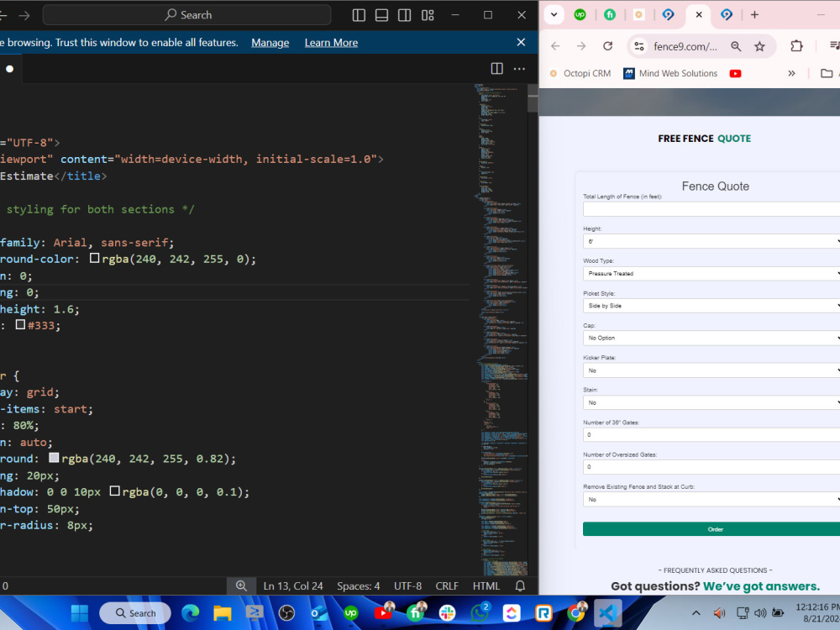
Task: Open a new Chrome tab
Action: (754, 15)
